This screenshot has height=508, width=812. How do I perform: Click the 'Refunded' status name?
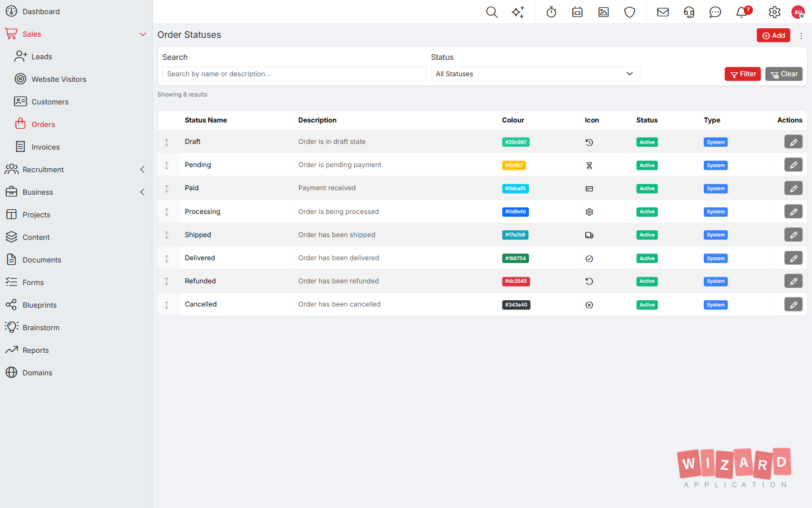tap(200, 281)
